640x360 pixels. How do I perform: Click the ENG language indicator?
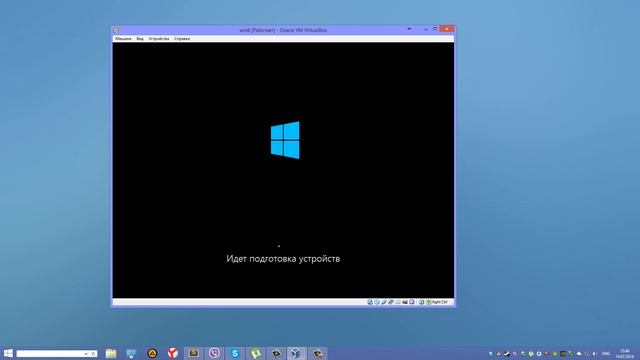pos(606,354)
